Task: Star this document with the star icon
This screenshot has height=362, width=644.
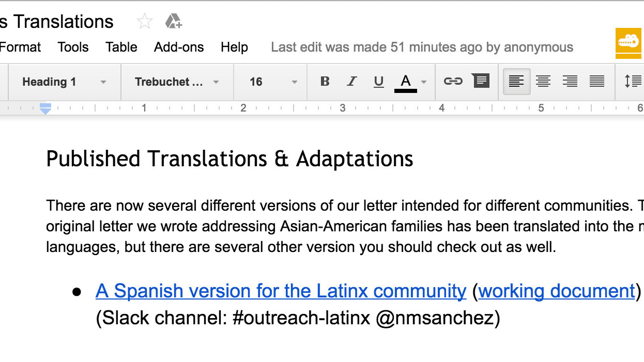Action: tap(145, 22)
